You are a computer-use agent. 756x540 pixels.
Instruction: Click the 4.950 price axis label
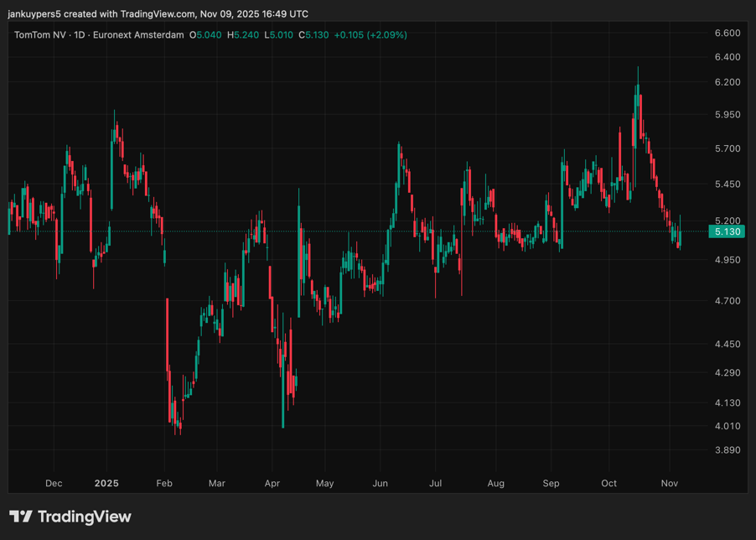point(728,260)
